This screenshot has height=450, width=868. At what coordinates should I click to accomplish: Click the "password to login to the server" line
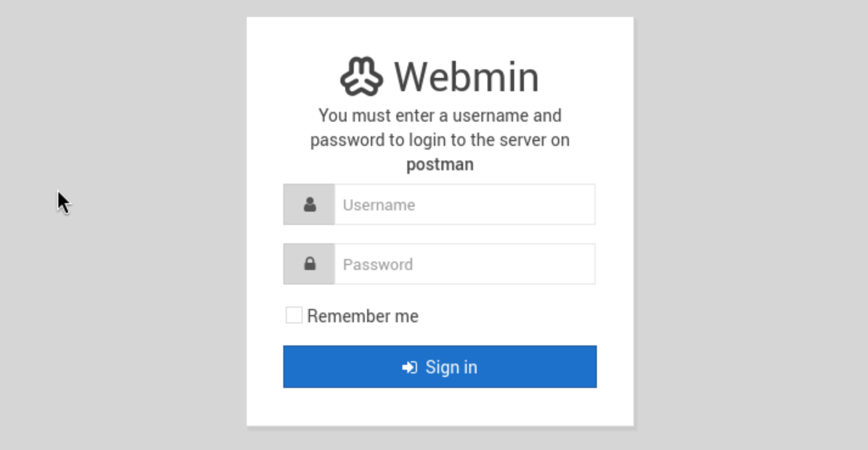439,140
